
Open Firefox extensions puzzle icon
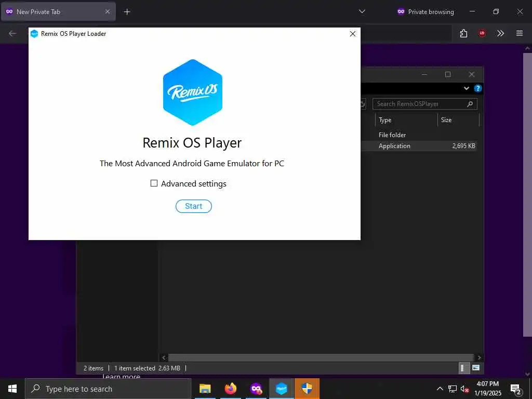(x=463, y=33)
